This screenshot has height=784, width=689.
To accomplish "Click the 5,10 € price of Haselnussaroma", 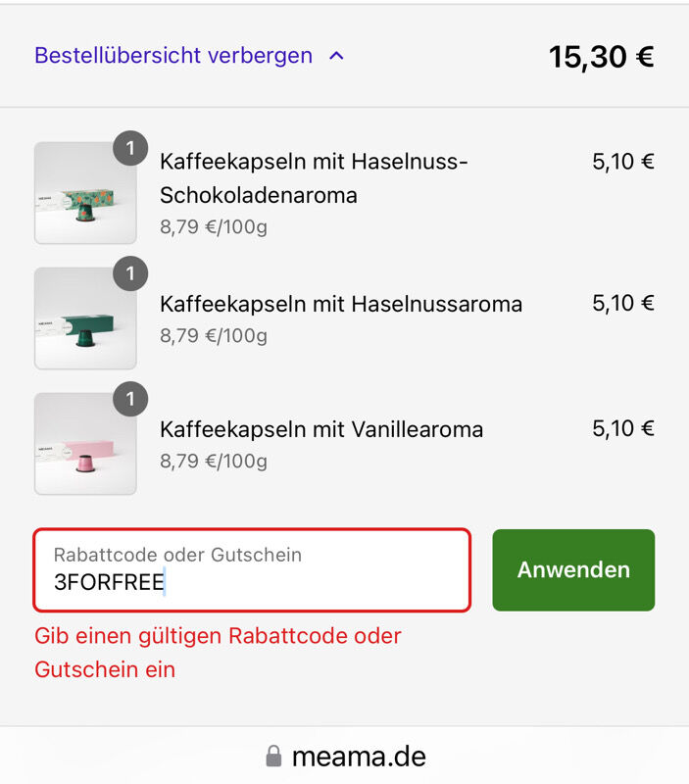I will click(x=623, y=303).
